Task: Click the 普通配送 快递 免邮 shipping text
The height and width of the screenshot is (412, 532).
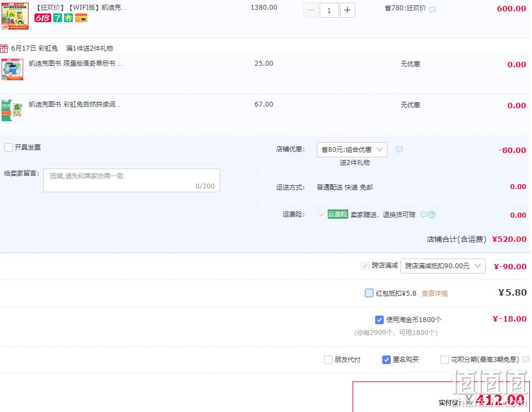Action: 345,187
